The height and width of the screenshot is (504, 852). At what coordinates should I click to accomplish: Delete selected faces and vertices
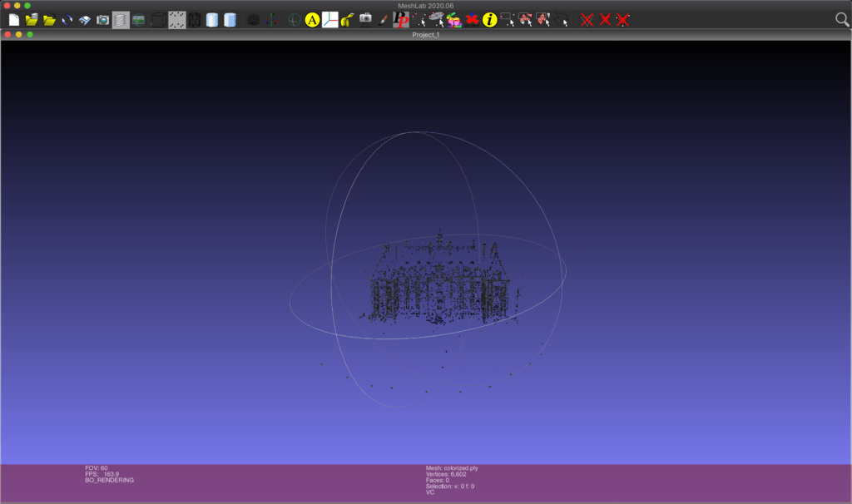[x=622, y=20]
